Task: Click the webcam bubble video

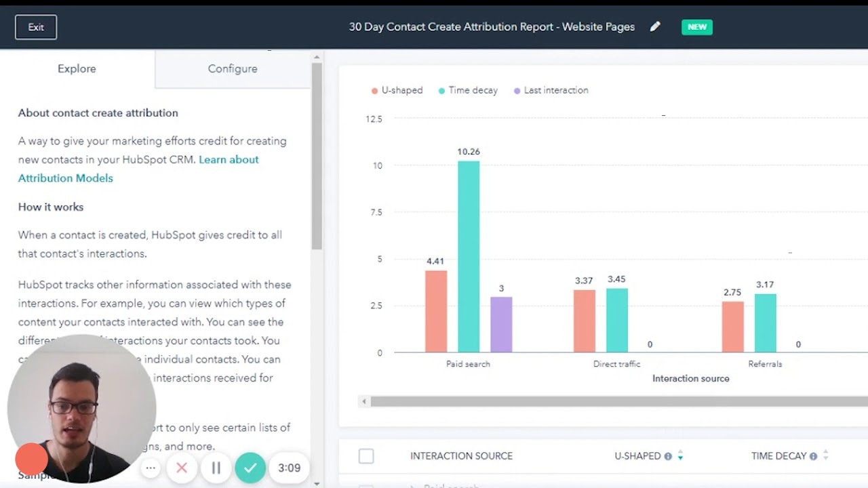Action: click(x=83, y=409)
